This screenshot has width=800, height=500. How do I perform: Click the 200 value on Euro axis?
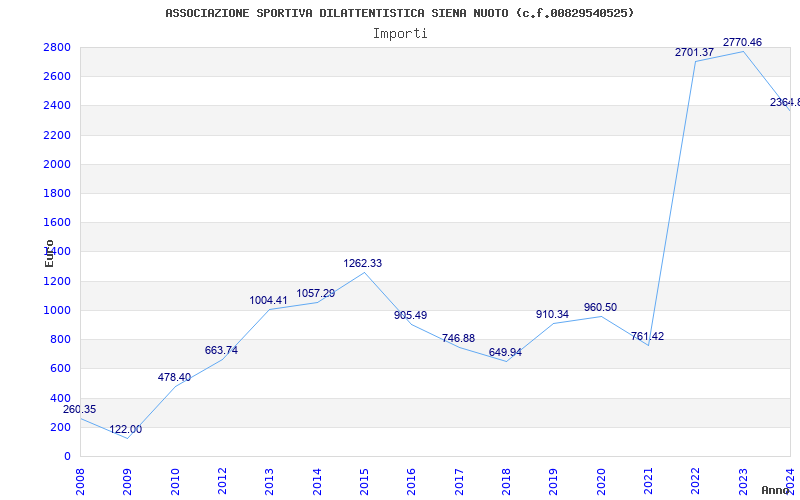point(60,427)
